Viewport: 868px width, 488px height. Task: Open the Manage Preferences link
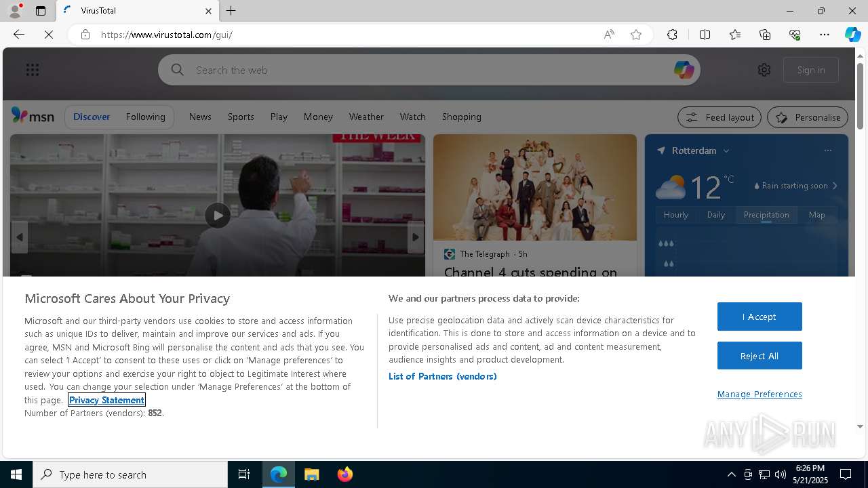click(759, 394)
